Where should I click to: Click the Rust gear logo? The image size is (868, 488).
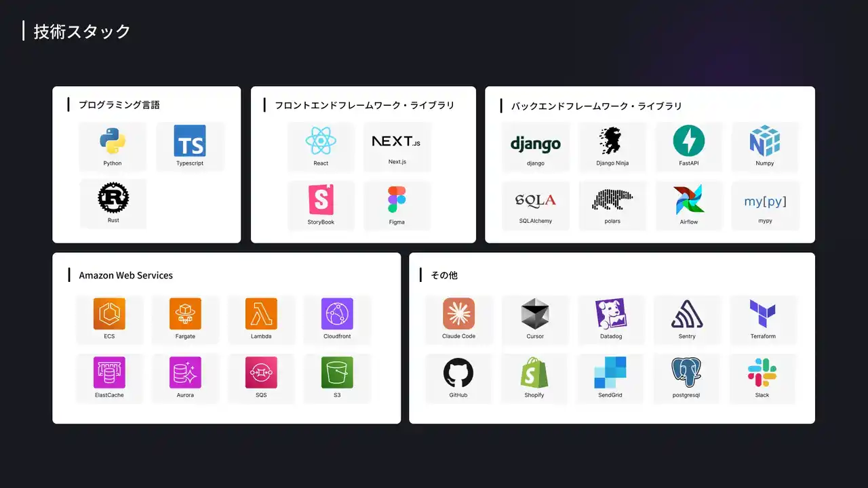click(x=113, y=198)
